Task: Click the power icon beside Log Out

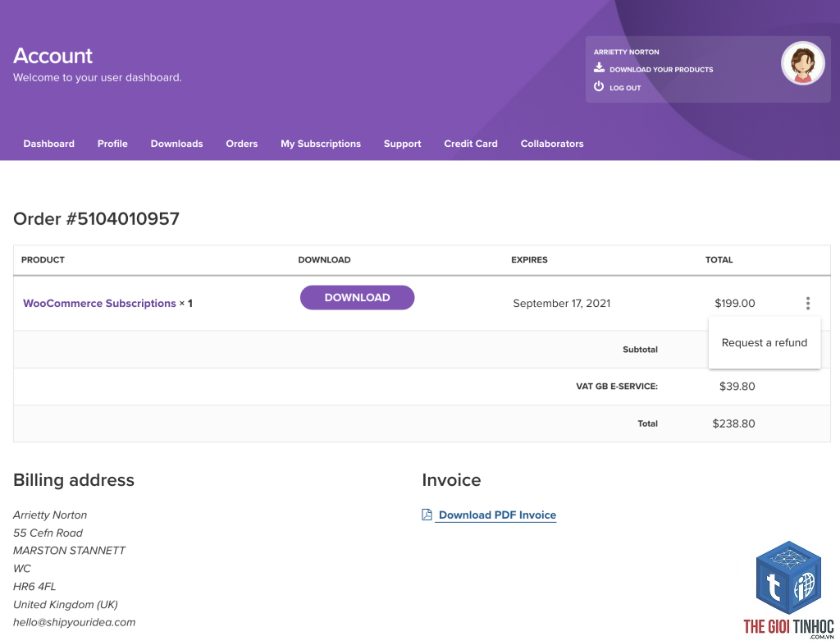Action: pos(598,86)
